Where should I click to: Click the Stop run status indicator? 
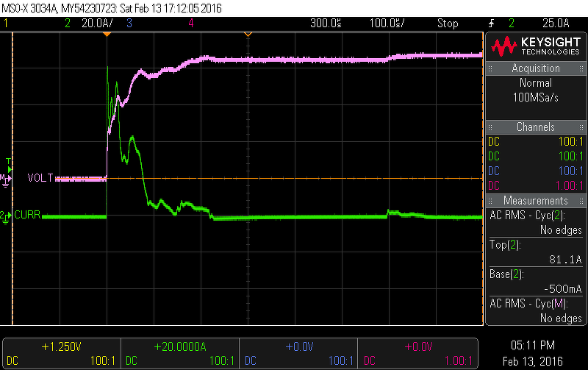tap(448, 24)
